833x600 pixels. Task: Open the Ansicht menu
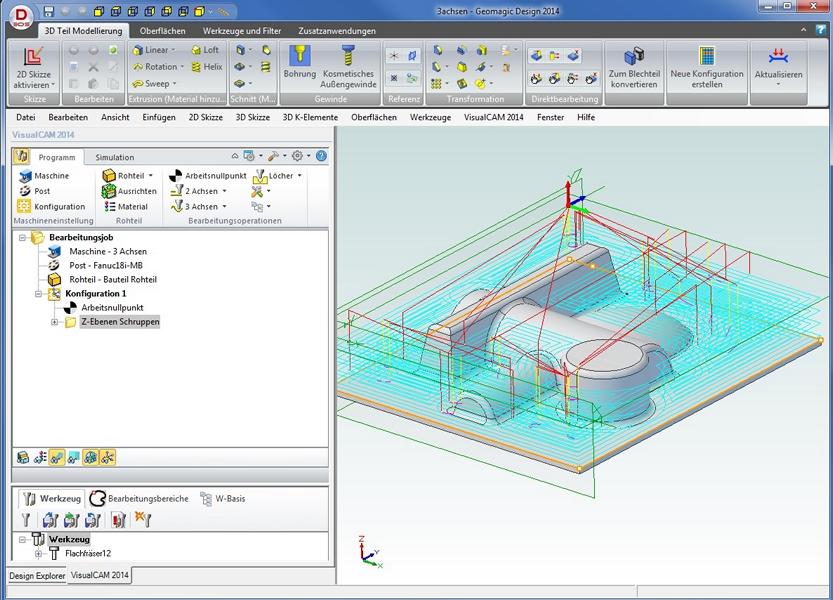tap(115, 117)
